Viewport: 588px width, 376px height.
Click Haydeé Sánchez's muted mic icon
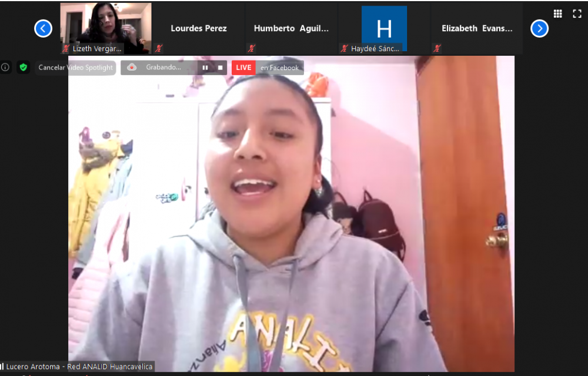[x=345, y=49]
